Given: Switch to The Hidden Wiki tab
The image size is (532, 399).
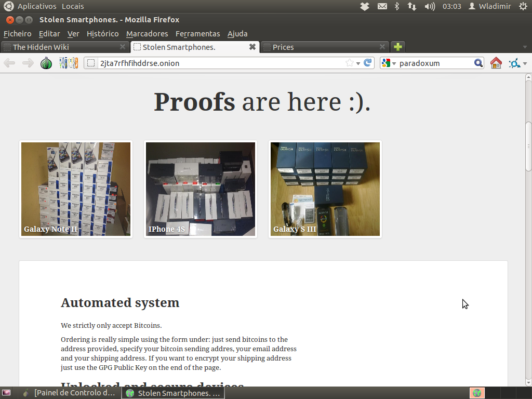Looking at the screenshot, I should coord(65,47).
